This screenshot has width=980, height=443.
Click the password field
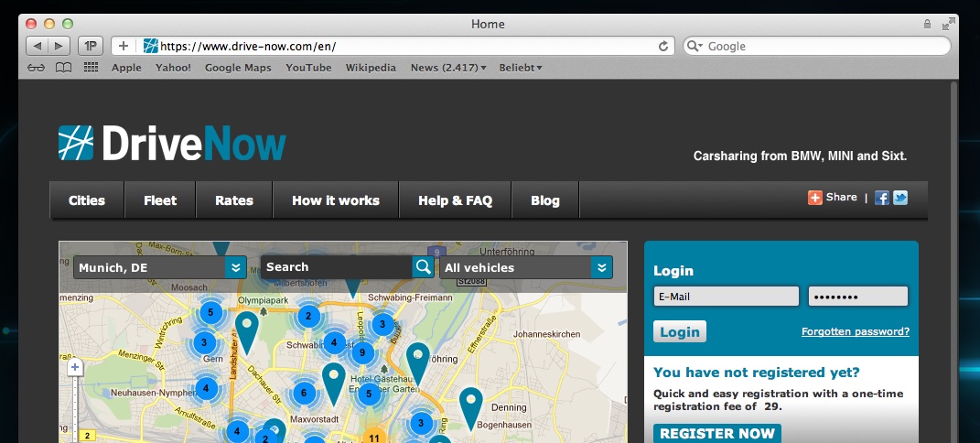858,297
